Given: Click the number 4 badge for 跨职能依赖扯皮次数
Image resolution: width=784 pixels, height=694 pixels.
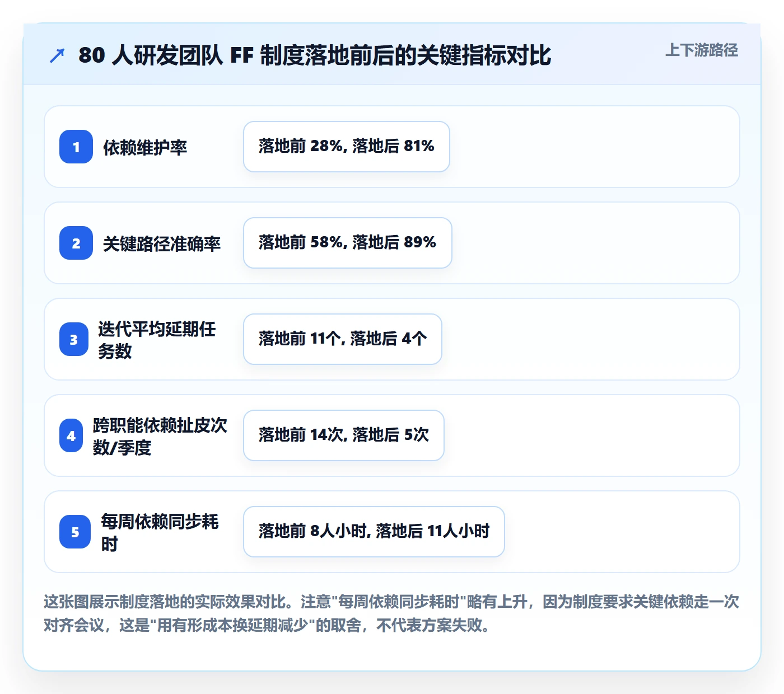Looking at the screenshot, I should click(x=71, y=435).
